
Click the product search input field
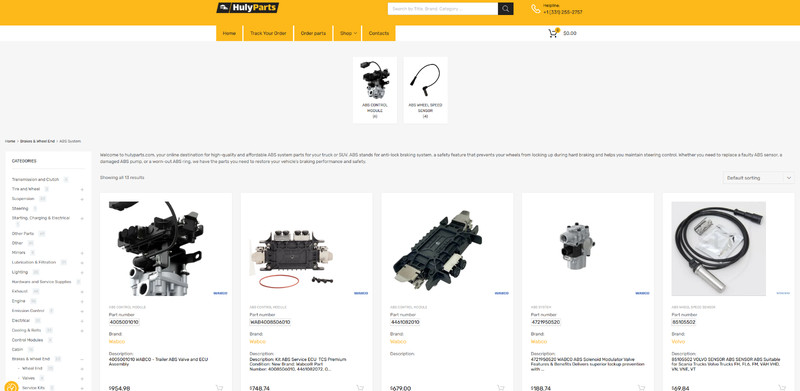click(x=443, y=9)
